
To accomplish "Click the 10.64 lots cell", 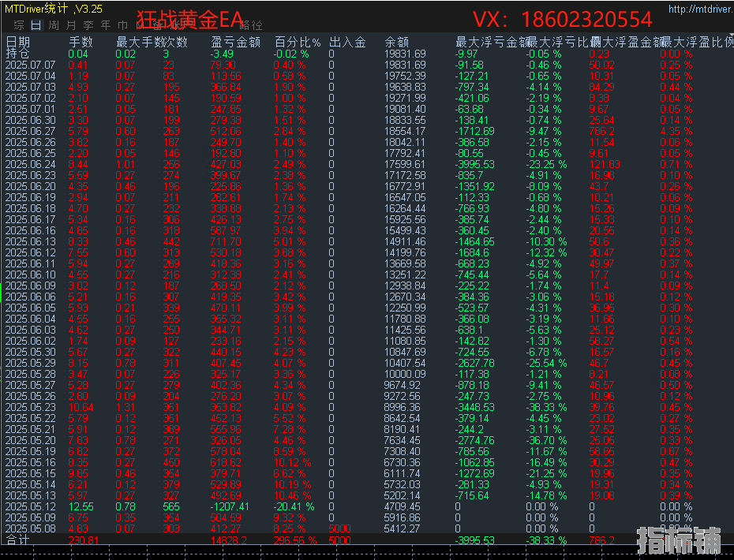I will 81,407.
